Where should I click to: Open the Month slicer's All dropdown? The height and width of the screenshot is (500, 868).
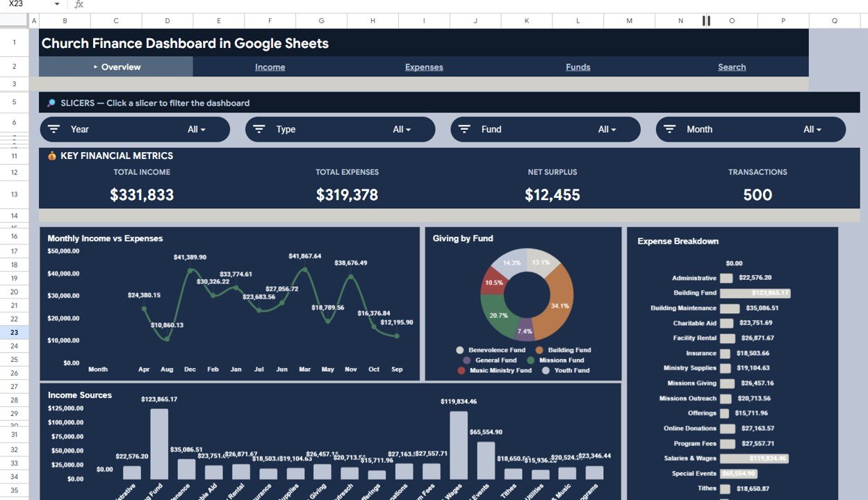[812, 129]
